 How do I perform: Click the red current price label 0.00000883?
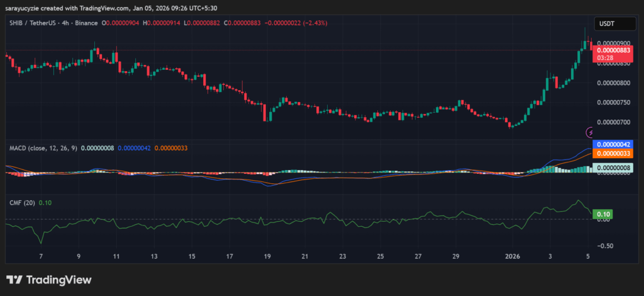[x=614, y=50]
